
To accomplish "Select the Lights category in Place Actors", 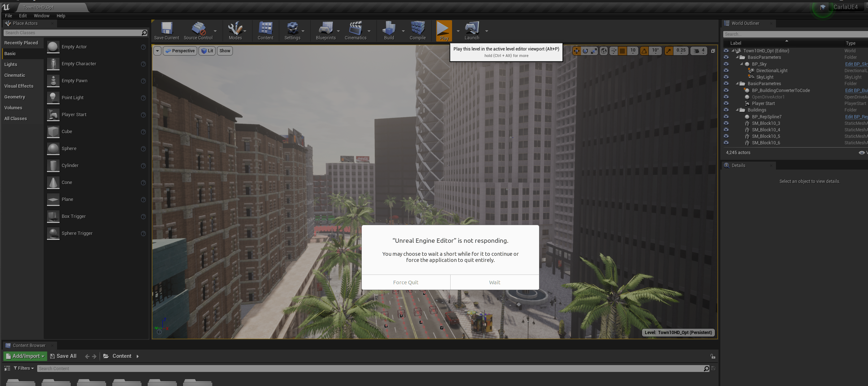I will coord(22,65).
